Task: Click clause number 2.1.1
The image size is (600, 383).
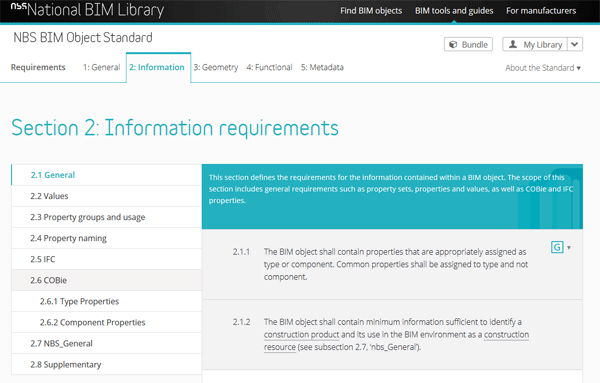Action: point(241,252)
